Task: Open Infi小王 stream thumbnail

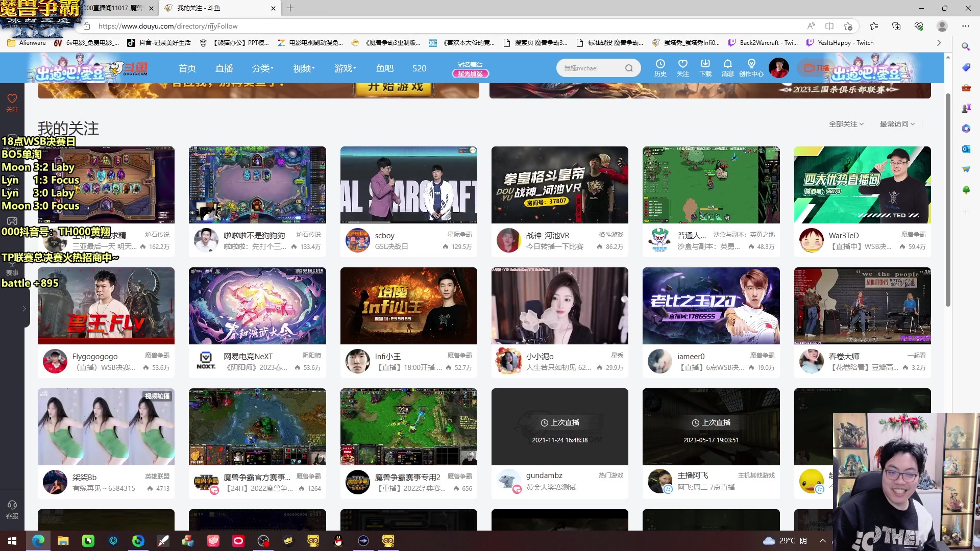Action: 408,306
